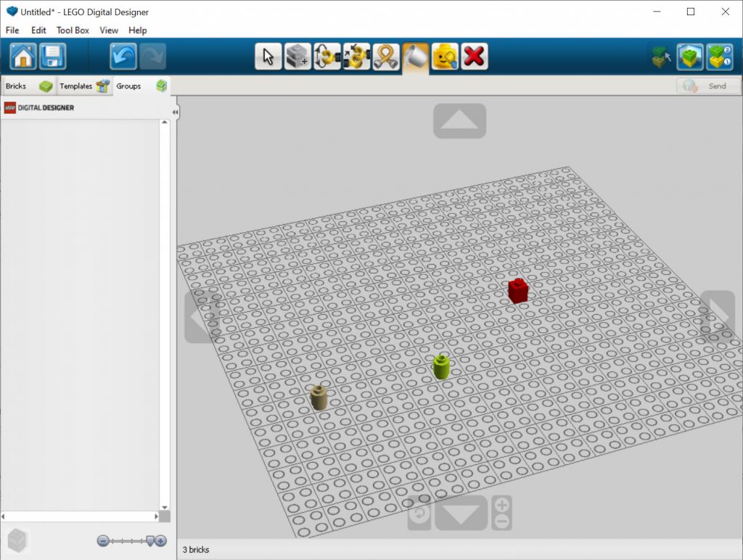Open the Groups palette tab
This screenshot has height=560, width=743.
click(x=141, y=86)
